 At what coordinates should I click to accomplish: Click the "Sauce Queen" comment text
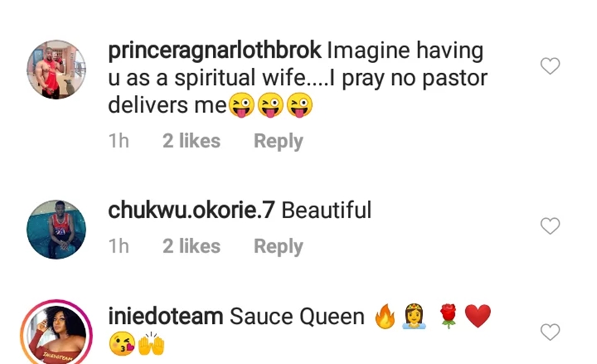297,316
